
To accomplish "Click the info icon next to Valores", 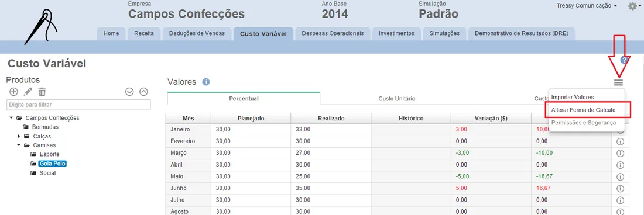I will tap(206, 82).
